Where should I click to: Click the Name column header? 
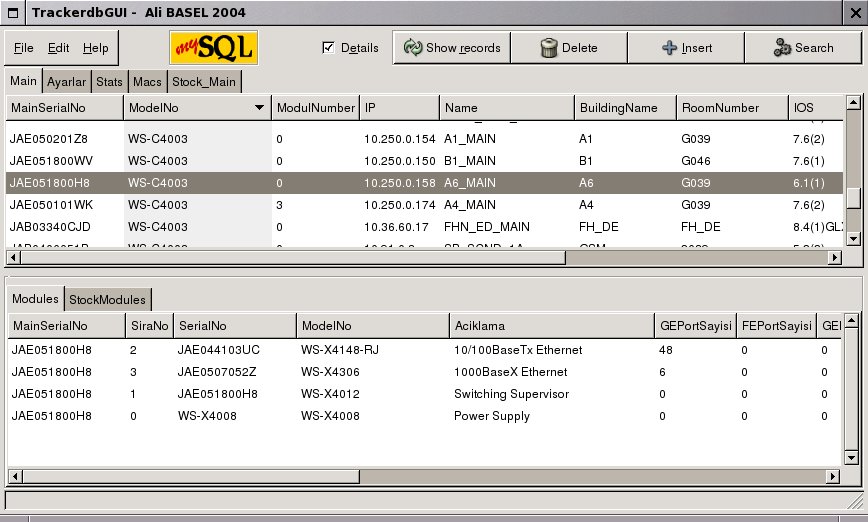pos(507,108)
